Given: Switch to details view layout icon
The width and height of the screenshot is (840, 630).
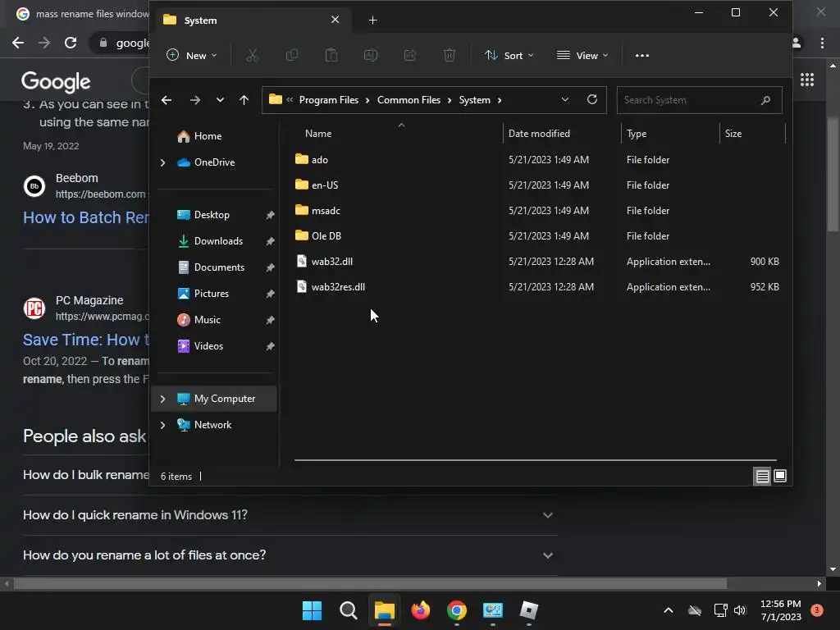Looking at the screenshot, I should click(762, 476).
